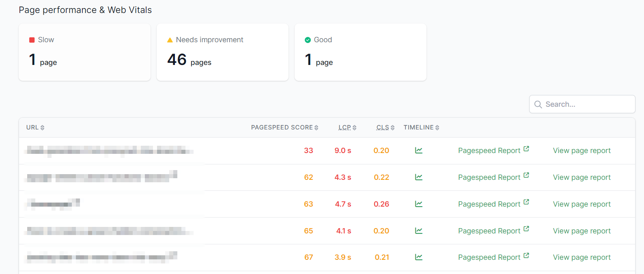Open timeline chart icon for score 33 row
The width and height of the screenshot is (644, 274).
click(x=419, y=151)
